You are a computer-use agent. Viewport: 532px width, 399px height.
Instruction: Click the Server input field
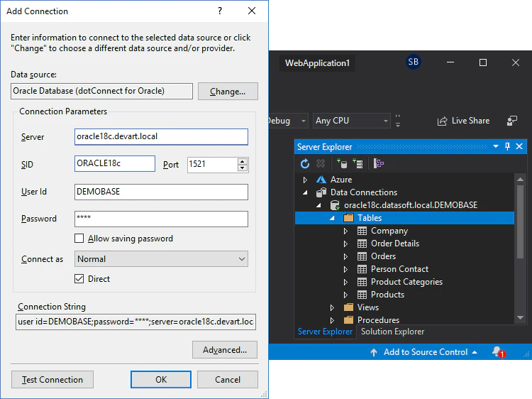161,136
